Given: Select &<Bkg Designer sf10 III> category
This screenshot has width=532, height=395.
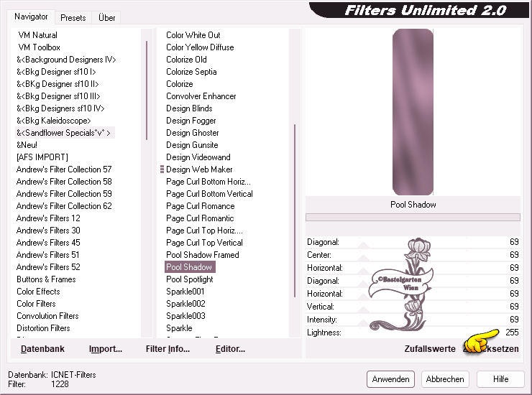Looking at the screenshot, I should pyautogui.click(x=58, y=96).
